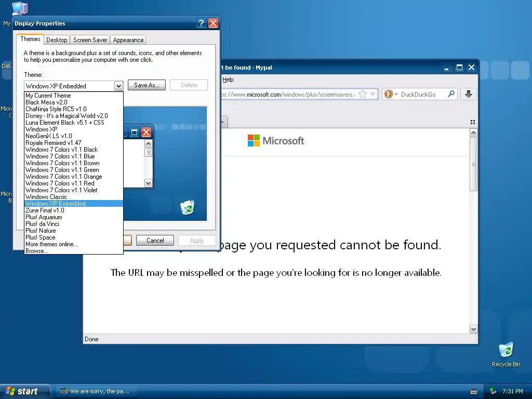
Task: Click the Mypal taskbar button
Action: 96,391
